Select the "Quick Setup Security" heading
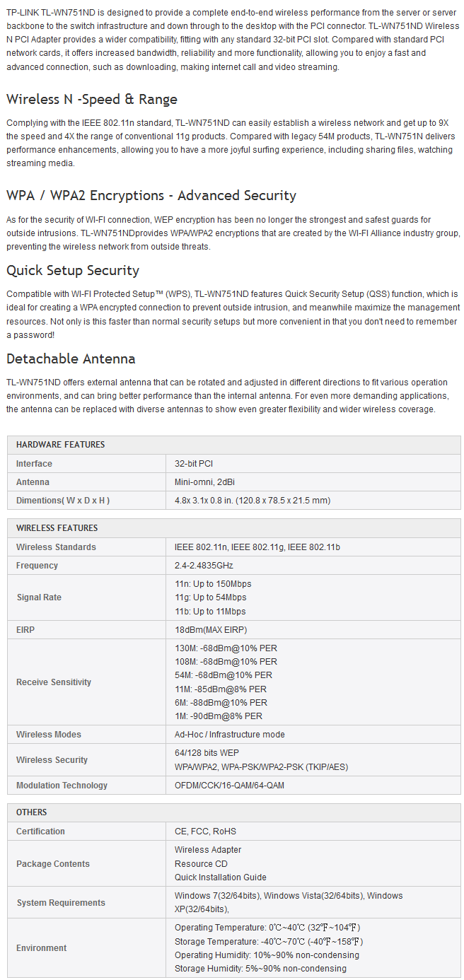The image size is (464, 980). coord(73,270)
